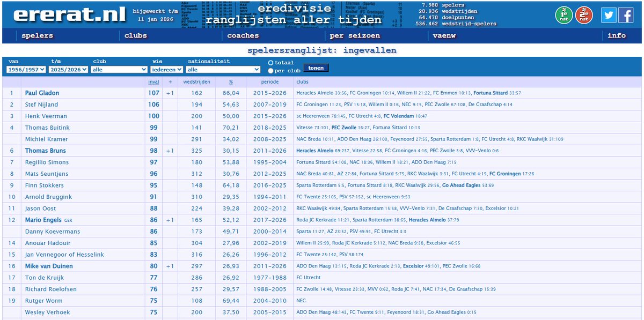Image resolution: width=644 pixels, height=320 pixels.
Task: Open player Mario Engels
Action: (x=43, y=220)
